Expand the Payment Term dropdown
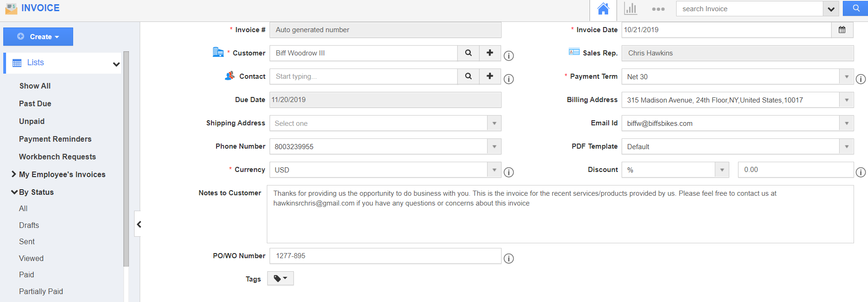This screenshot has height=302, width=868. pyautogui.click(x=846, y=77)
